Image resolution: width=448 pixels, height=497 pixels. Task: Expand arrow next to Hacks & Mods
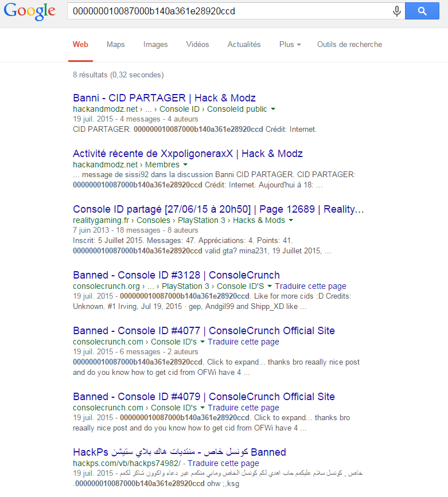[x=291, y=220]
